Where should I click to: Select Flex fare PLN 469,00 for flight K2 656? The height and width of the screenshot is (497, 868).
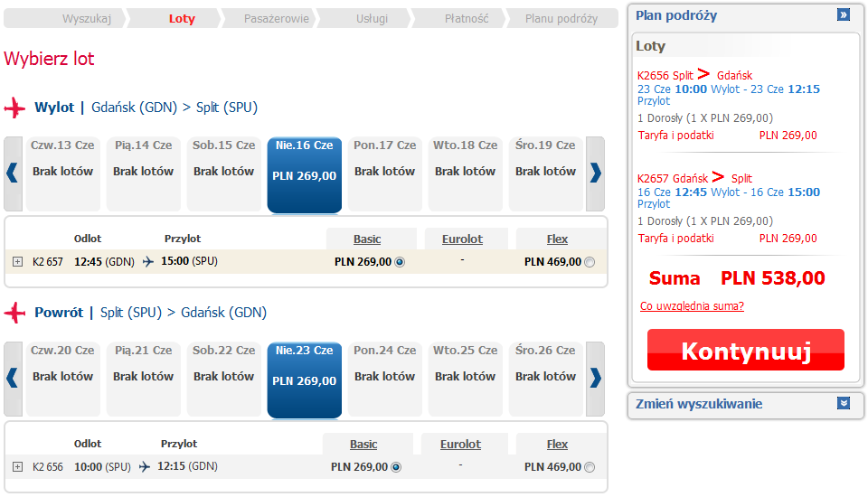590,467
